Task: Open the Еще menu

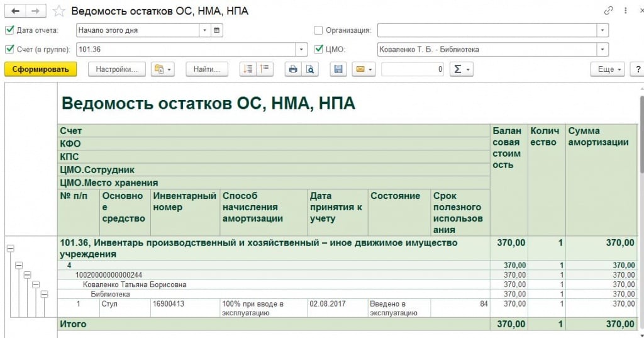Action: click(609, 69)
